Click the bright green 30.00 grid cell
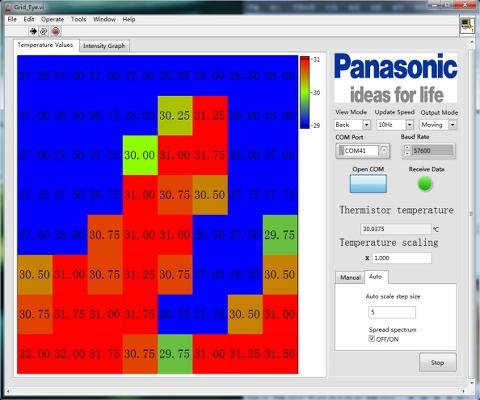This screenshot has width=480, height=400. pyautogui.click(x=140, y=155)
